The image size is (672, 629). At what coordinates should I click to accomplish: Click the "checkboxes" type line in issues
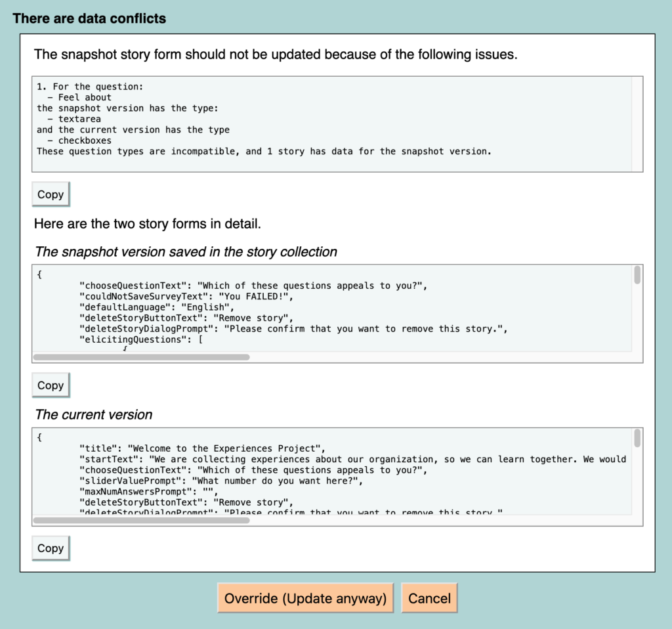(x=85, y=141)
